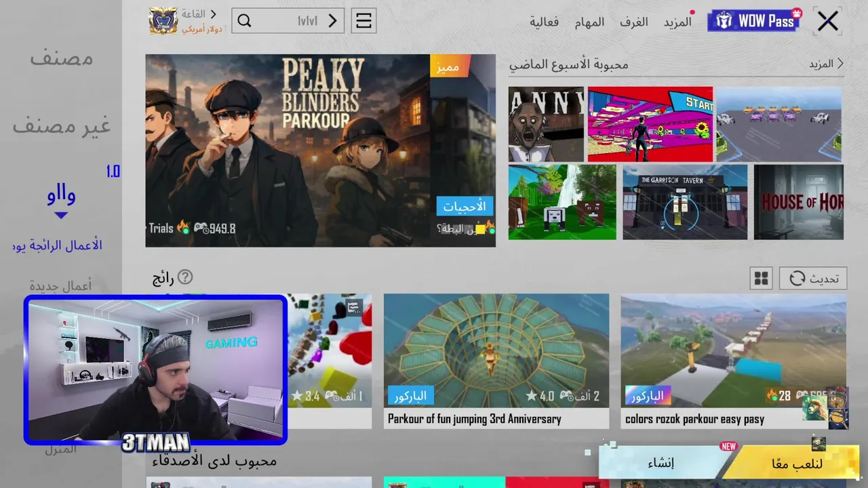This screenshot has width=868, height=488.
Task: Click the مميز featured badge on banner
Action: [x=450, y=66]
